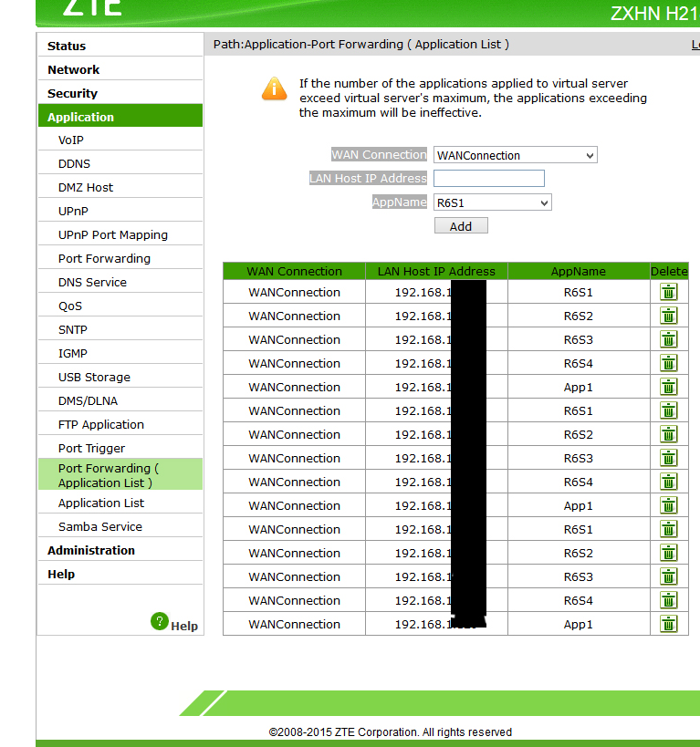Delete the second R6S4 entry
This screenshot has height=747, width=700.
point(669,482)
